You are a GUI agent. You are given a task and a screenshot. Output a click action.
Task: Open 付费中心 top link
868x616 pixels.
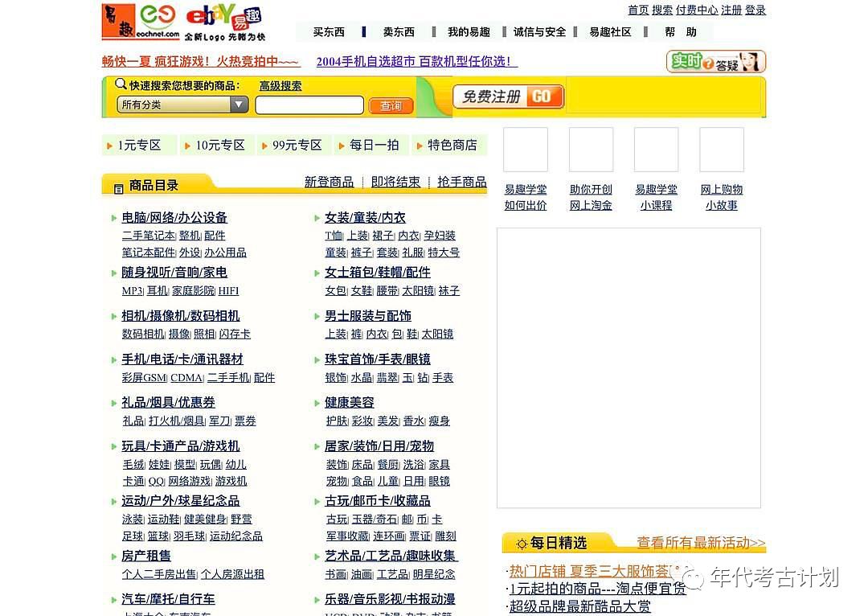[x=696, y=10]
